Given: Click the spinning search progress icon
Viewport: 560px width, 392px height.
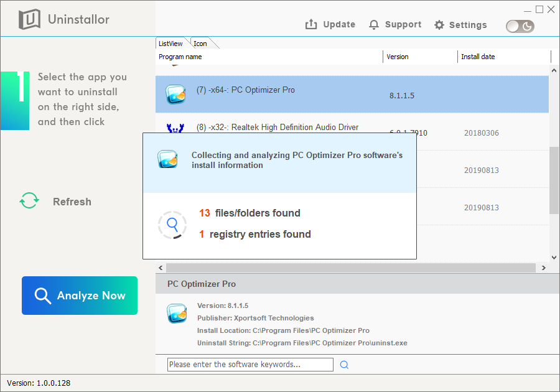Looking at the screenshot, I should pos(172,225).
